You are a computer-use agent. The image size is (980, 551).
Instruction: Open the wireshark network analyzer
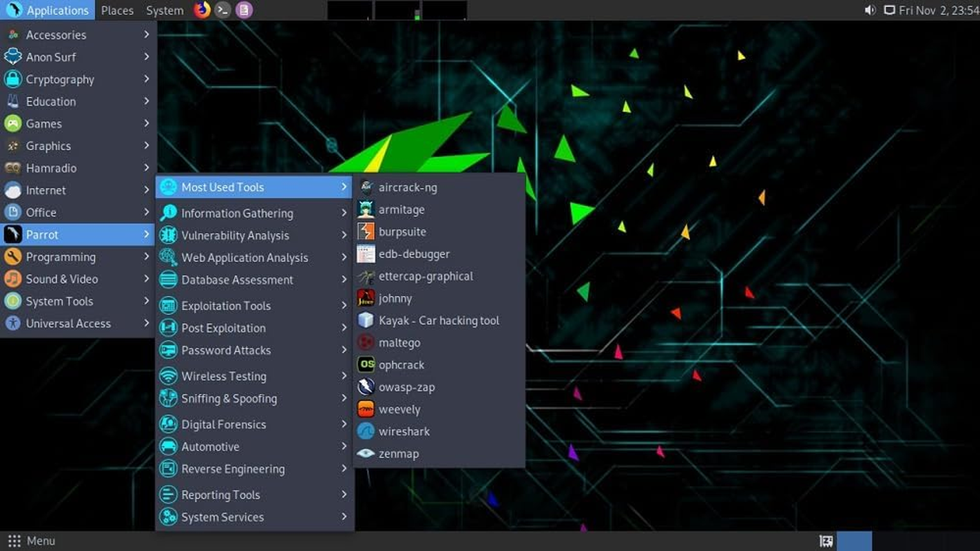click(404, 431)
